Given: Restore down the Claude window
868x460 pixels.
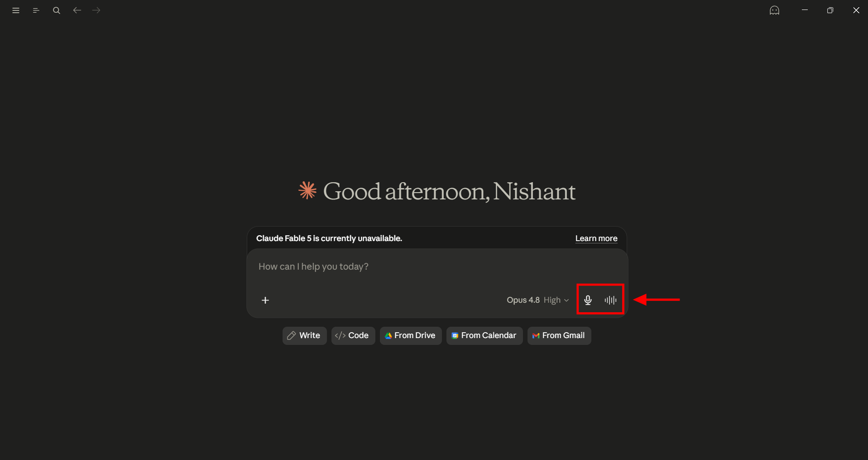Looking at the screenshot, I should click(x=830, y=10).
